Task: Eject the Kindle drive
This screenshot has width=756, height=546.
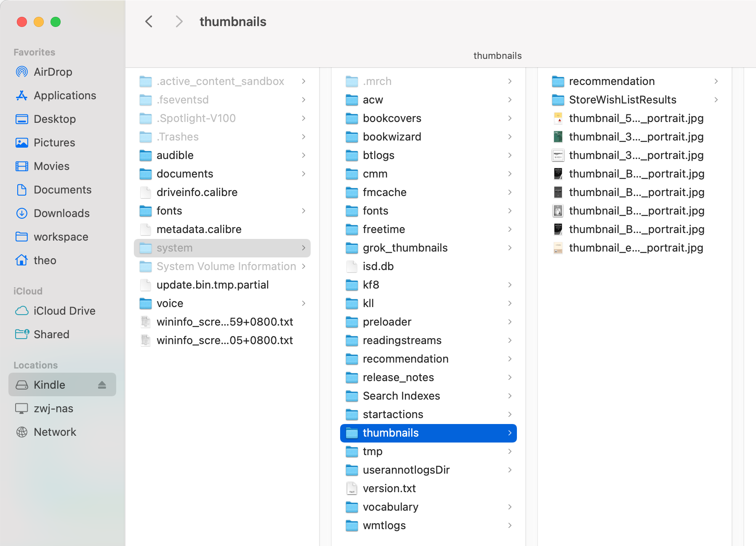Action: pos(102,385)
